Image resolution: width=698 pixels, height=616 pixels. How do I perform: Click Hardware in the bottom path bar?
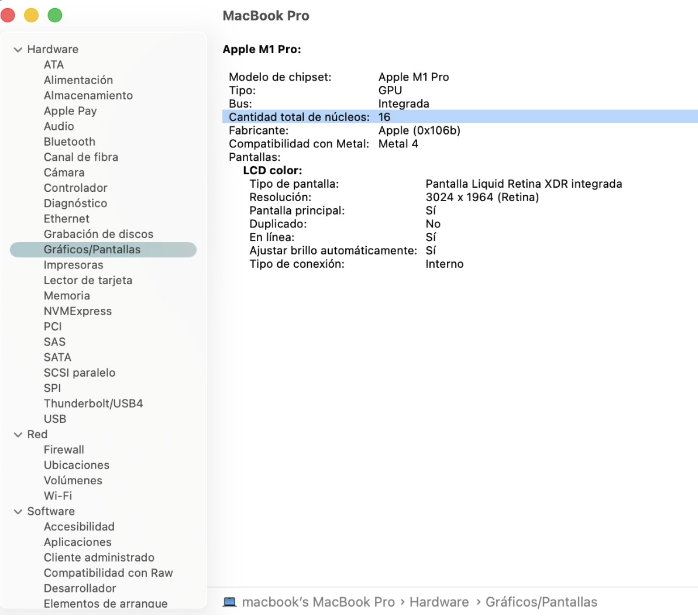[x=439, y=602]
